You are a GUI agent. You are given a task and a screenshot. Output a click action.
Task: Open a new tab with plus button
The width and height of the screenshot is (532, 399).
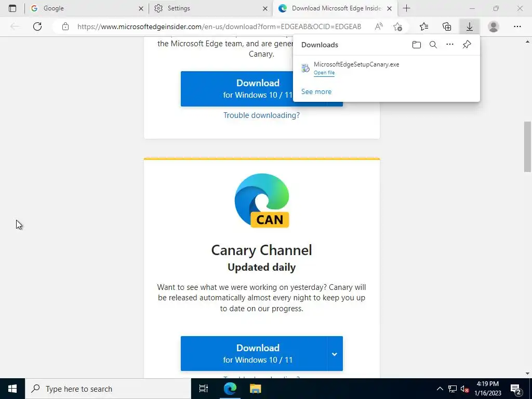pos(406,8)
